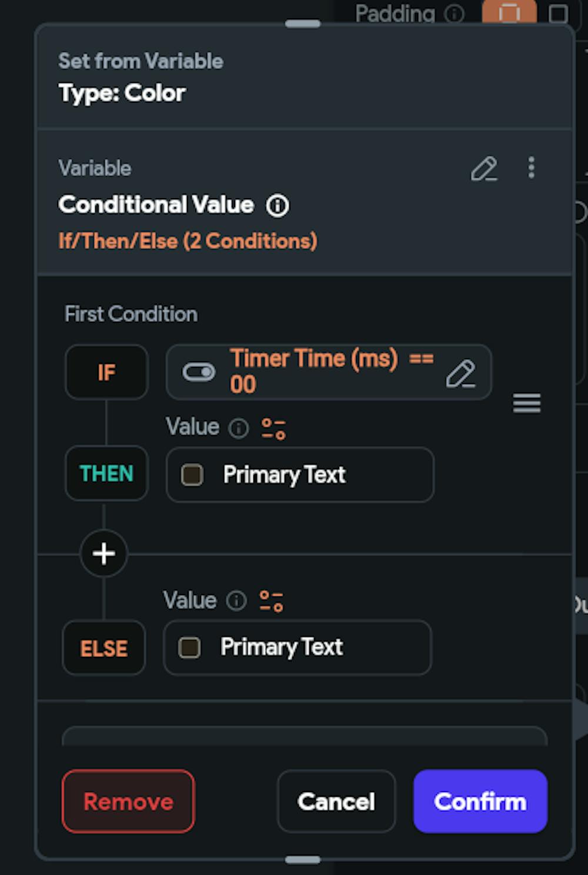Image resolution: width=588 pixels, height=875 pixels.
Task: Open variable settings icon for THEN value
Action: click(273, 429)
